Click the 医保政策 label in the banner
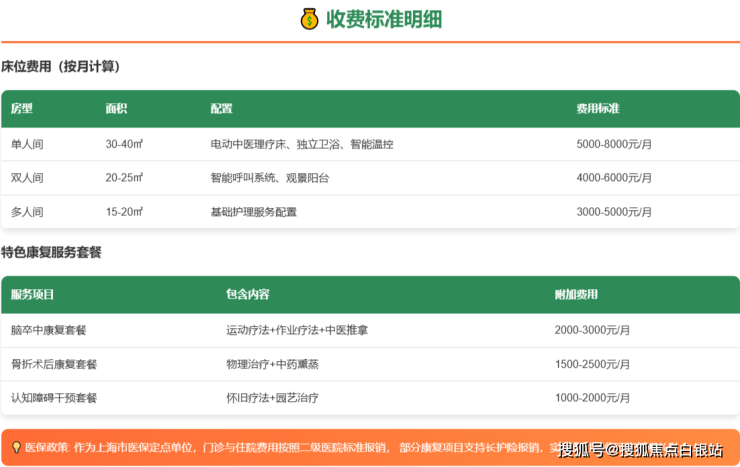740x467 pixels. pos(46,447)
